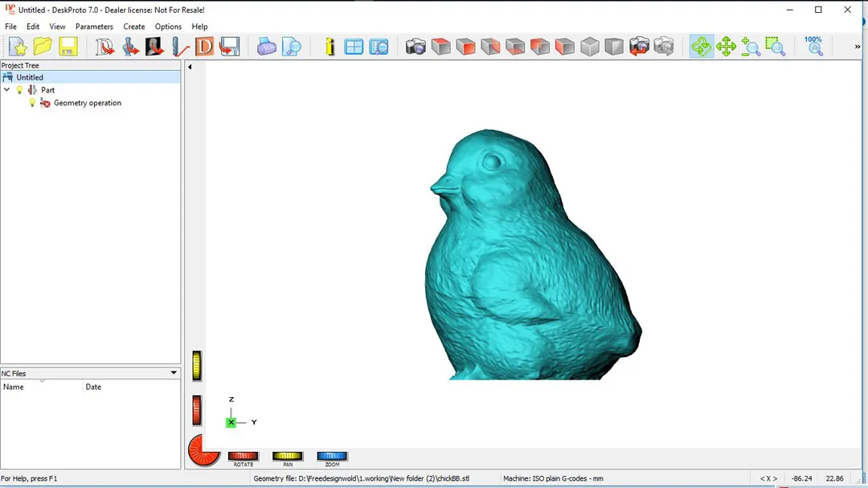This screenshot has width=868, height=488.
Task: Toggle the Geometry operation light bulb
Action: pos(32,103)
